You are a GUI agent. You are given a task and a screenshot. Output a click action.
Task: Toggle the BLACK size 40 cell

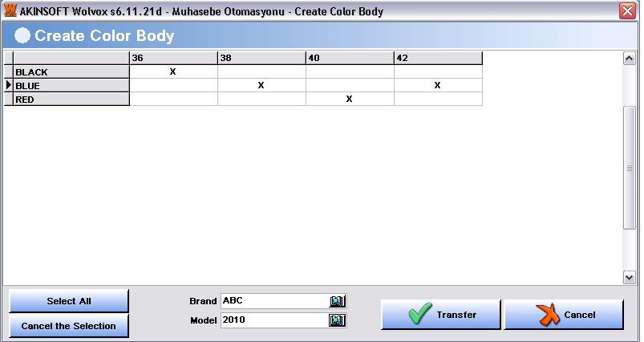[x=350, y=71]
